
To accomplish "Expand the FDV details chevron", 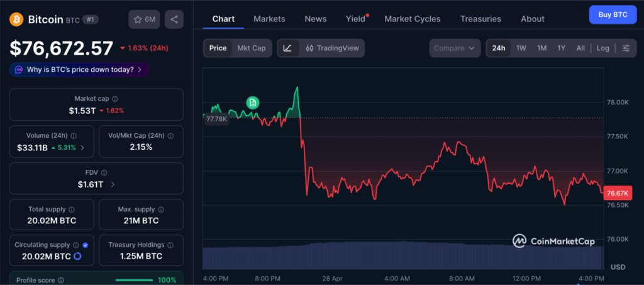I will (113, 184).
